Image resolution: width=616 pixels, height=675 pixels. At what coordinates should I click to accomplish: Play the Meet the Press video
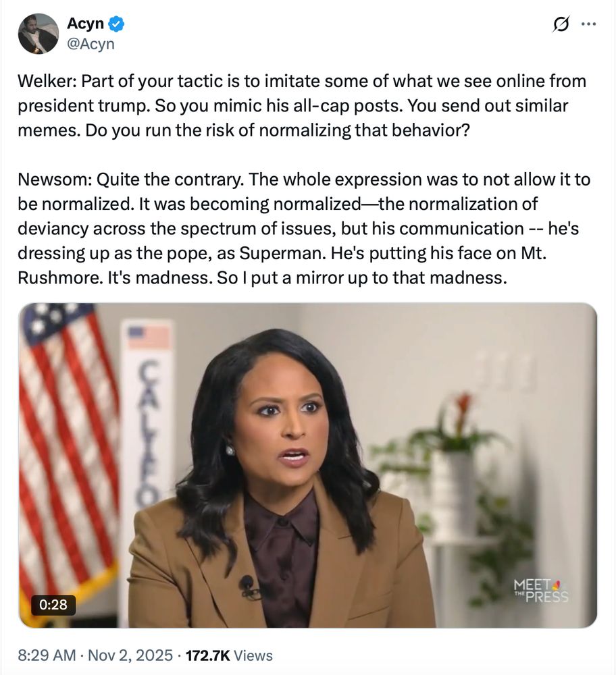[307, 465]
